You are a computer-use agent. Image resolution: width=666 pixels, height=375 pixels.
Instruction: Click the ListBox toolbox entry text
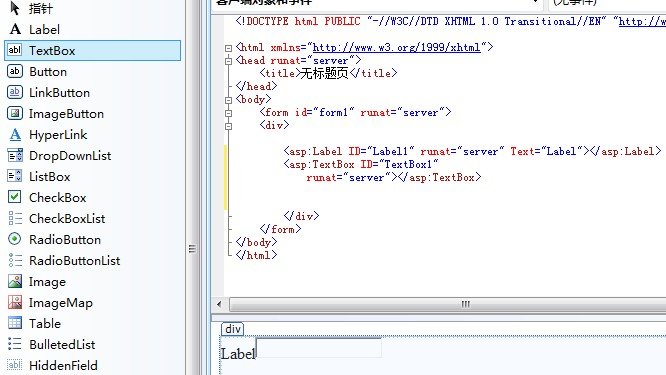(50, 177)
